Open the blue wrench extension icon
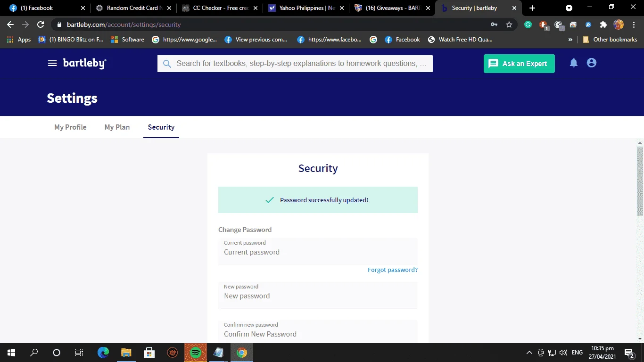The width and height of the screenshot is (644, 362). point(588,25)
